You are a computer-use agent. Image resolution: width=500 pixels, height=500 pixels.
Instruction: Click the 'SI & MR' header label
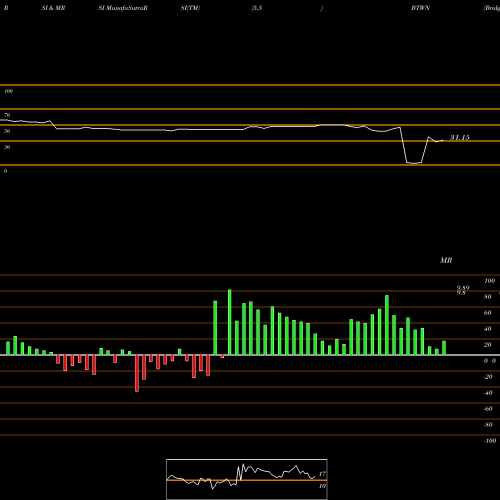tap(53, 8)
